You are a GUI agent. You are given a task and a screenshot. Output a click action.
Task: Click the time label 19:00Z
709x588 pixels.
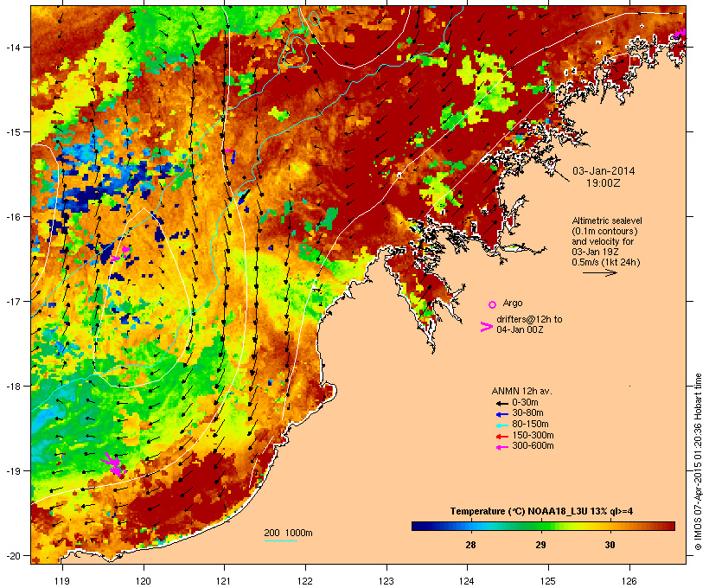pos(604,183)
